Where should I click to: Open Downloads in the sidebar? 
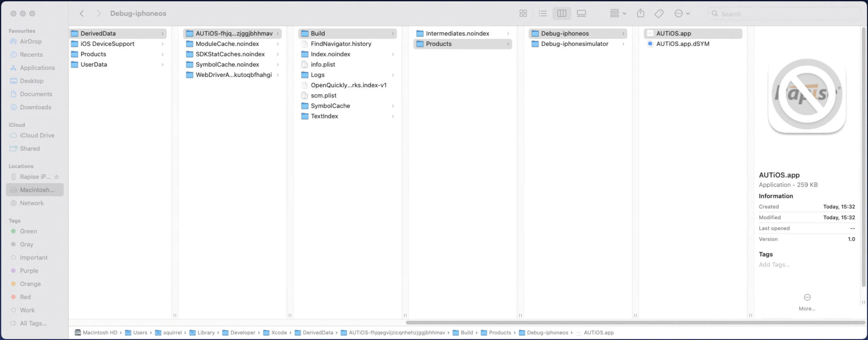[x=35, y=107]
